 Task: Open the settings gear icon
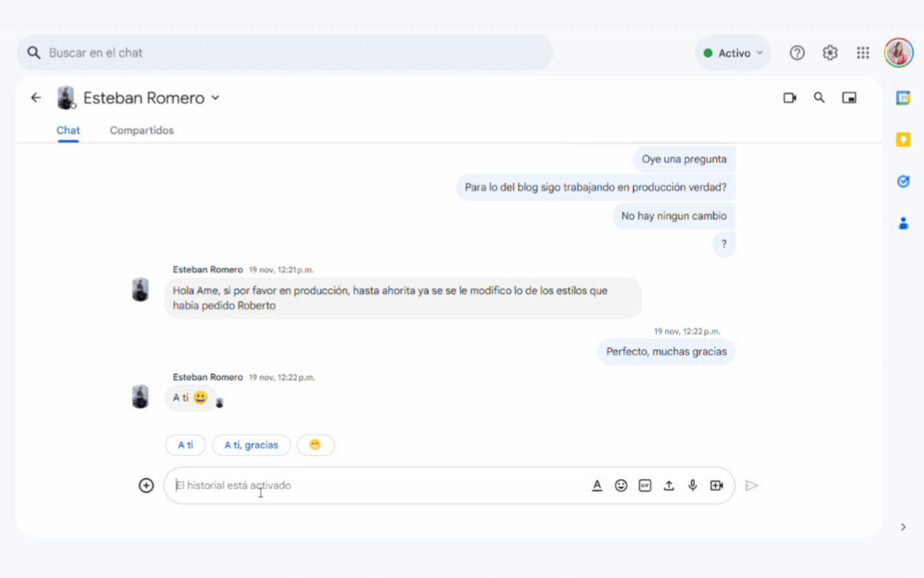click(829, 52)
